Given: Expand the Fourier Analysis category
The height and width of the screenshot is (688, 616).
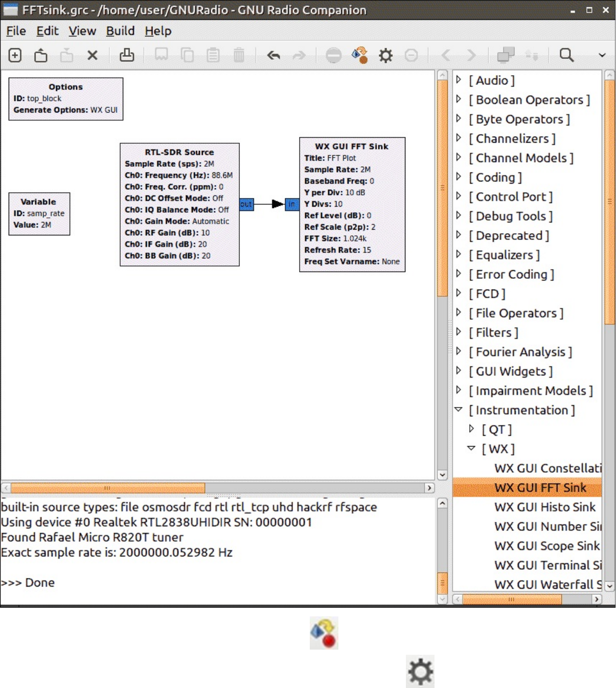Looking at the screenshot, I should coord(459,351).
